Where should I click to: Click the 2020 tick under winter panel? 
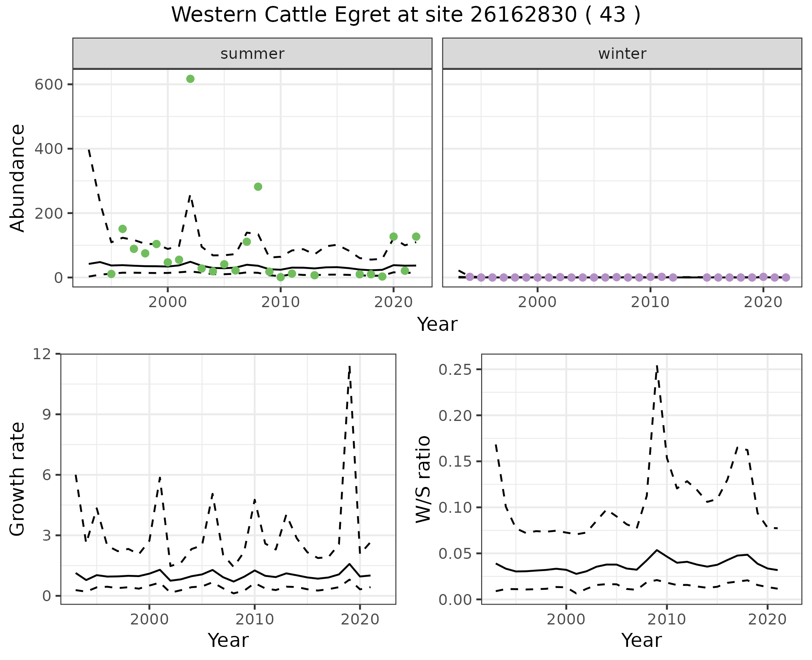coord(763,302)
